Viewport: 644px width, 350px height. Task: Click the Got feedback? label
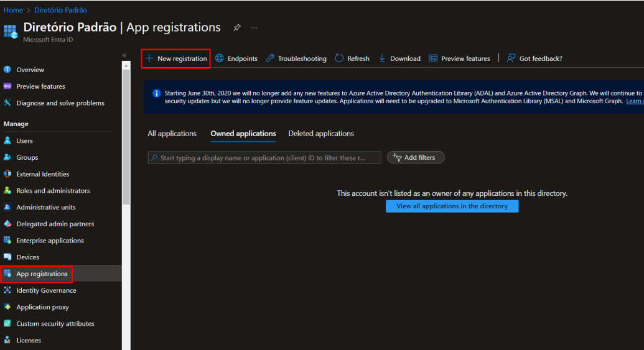click(x=541, y=58)
